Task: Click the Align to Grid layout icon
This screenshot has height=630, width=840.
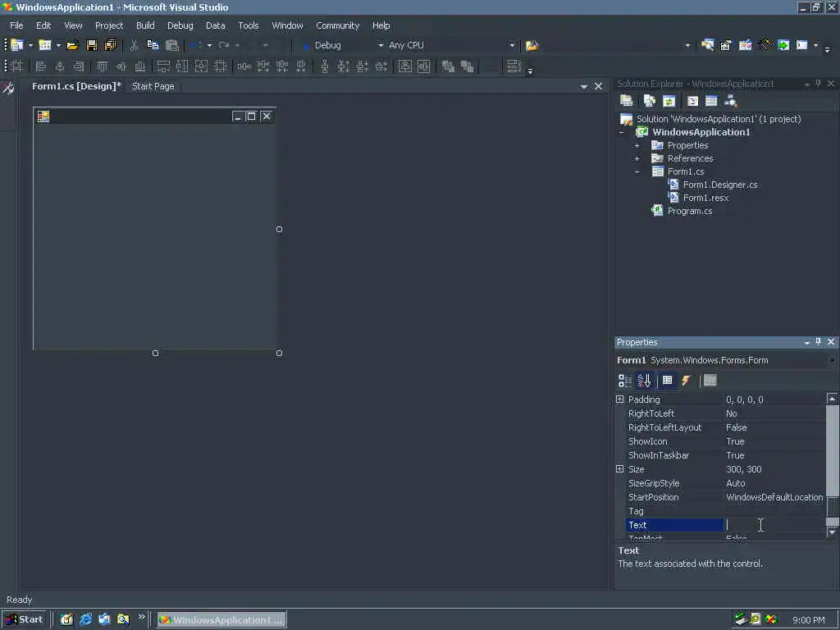Action: [x=16, y=66]
